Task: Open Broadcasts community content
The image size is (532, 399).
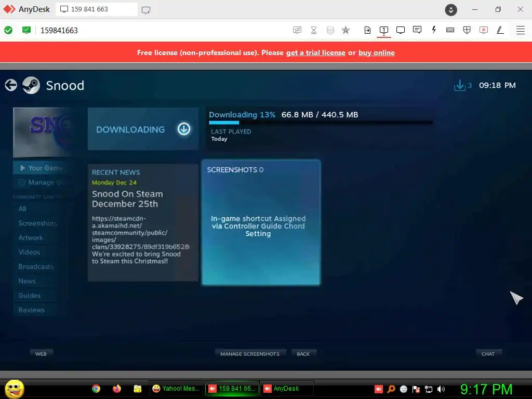Action: 36,267
